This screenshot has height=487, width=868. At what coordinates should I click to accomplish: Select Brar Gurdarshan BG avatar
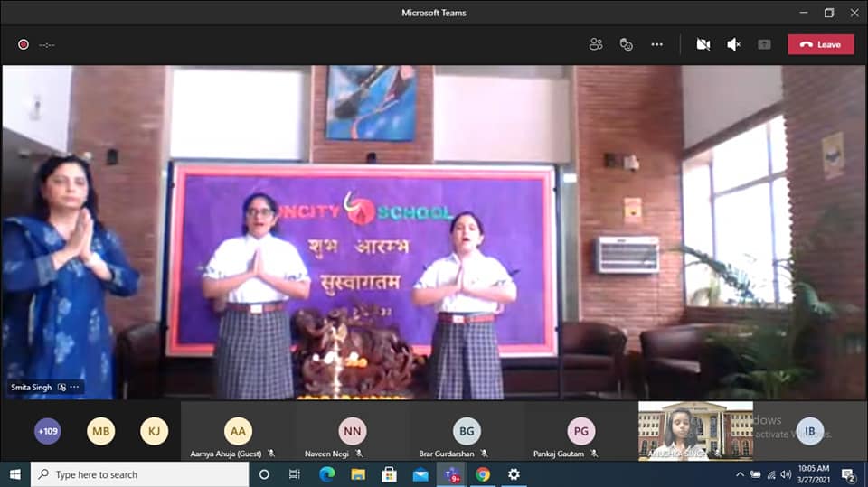[x=467, y=431]
